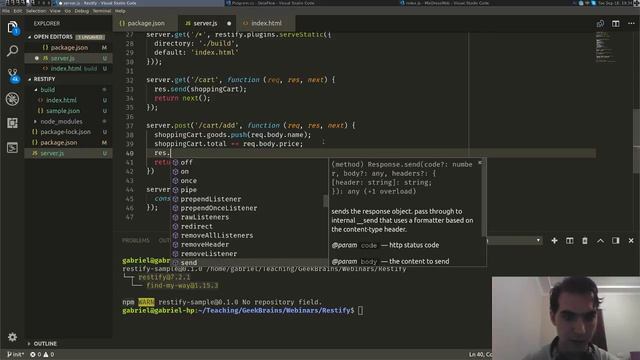Open the File menu
The width and height of the screenshot is (640, 360).
6,11
